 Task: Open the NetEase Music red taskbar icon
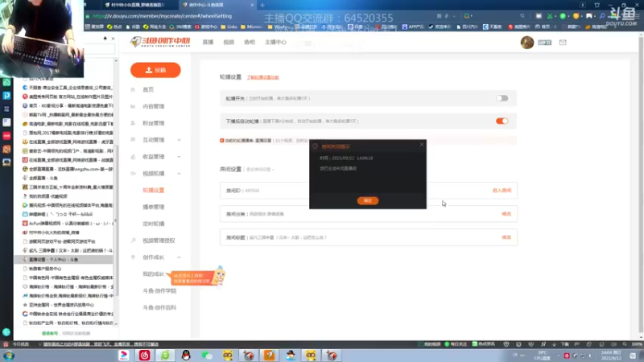[145, 356]
